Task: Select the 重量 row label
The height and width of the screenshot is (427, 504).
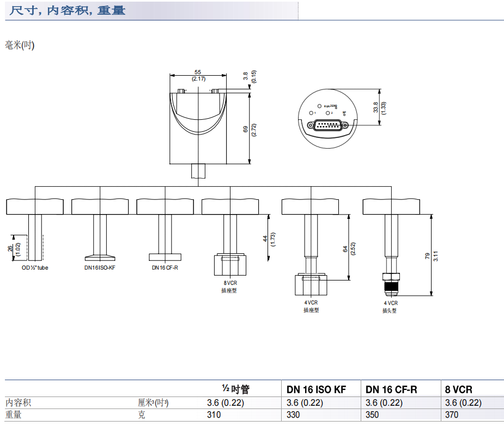Action: click(14, 415)
